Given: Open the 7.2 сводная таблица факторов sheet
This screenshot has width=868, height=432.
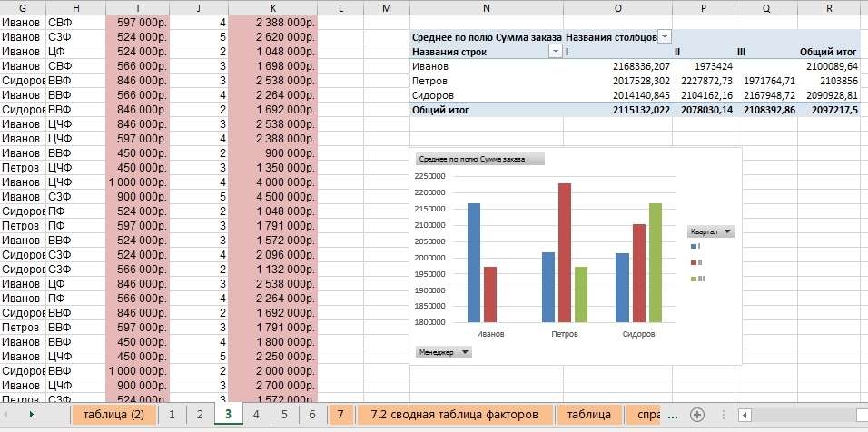Looking at the screenshot, I should pos(455,414).
